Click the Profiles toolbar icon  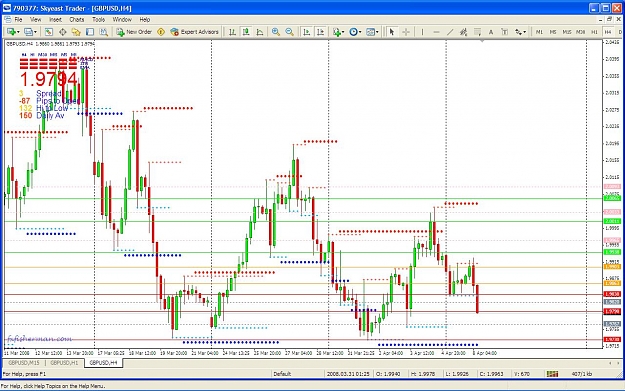[28, 32]
